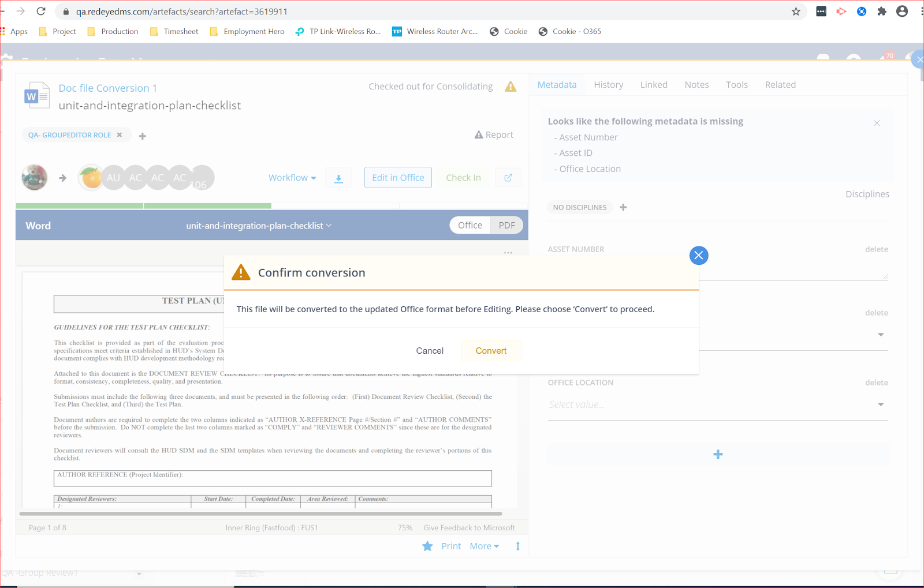Add a role with plus icon
The image size is (924, 588).
[x=143, y=136]
